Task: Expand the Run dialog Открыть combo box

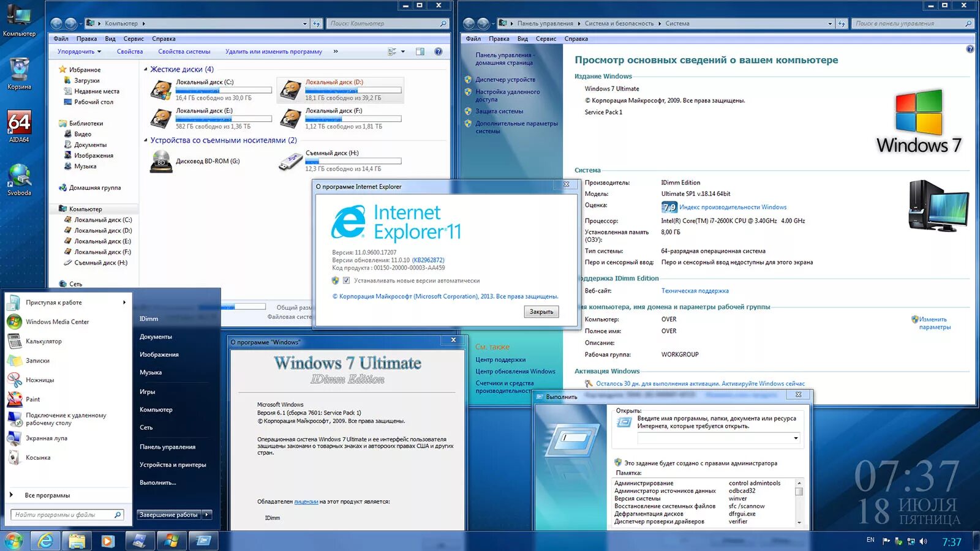Action: click(796, 438)
